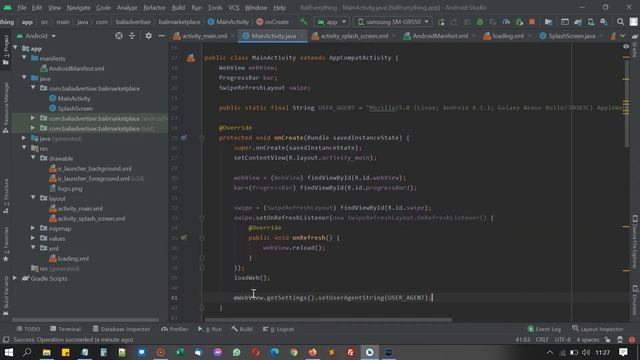Image resolution: width=640 pixels, height=360 pixels.
Task: Open Firefox from the taskbar
Action: [313, 352]
